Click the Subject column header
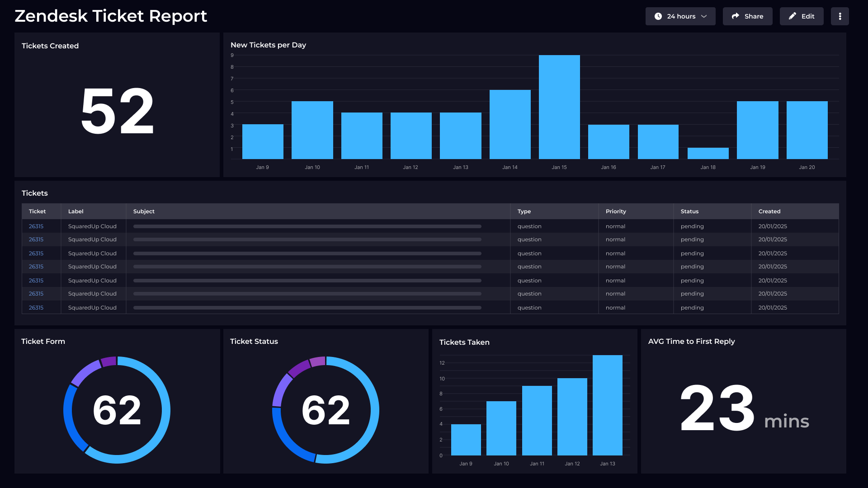 144,211
